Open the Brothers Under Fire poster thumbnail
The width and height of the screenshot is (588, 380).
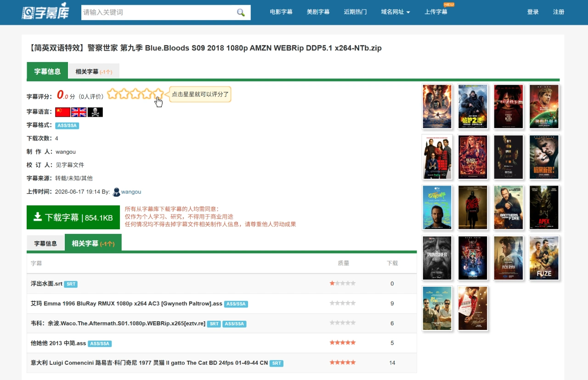pyautogui.click(x=509, y=207)
